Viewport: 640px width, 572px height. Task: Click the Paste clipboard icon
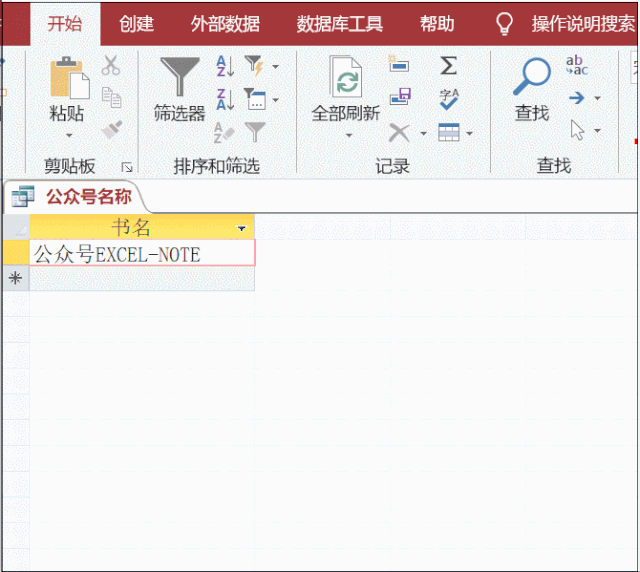click(x=69, y=78)
